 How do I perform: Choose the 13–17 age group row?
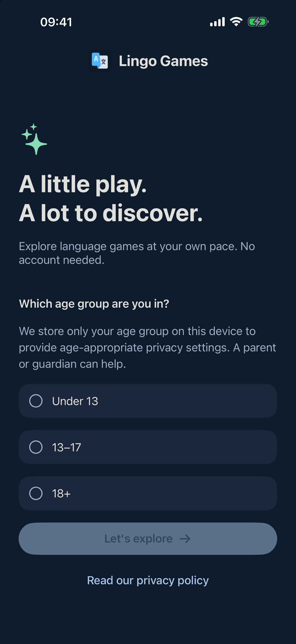pos(148,447)
